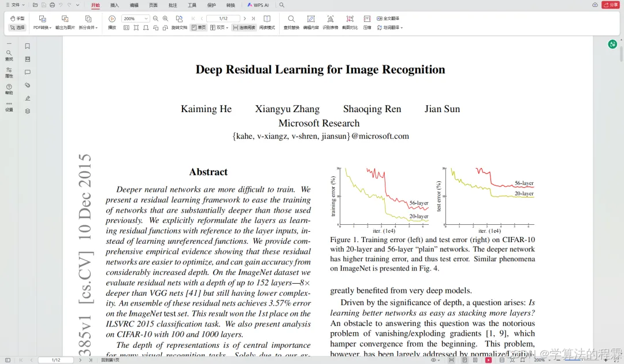Switch to the 页面 tab

point(153,5)
